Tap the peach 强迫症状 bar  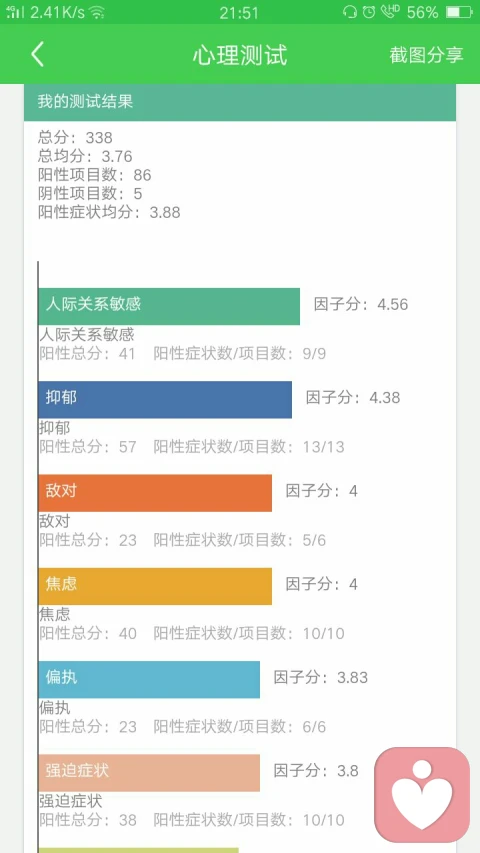pos(149,772)
